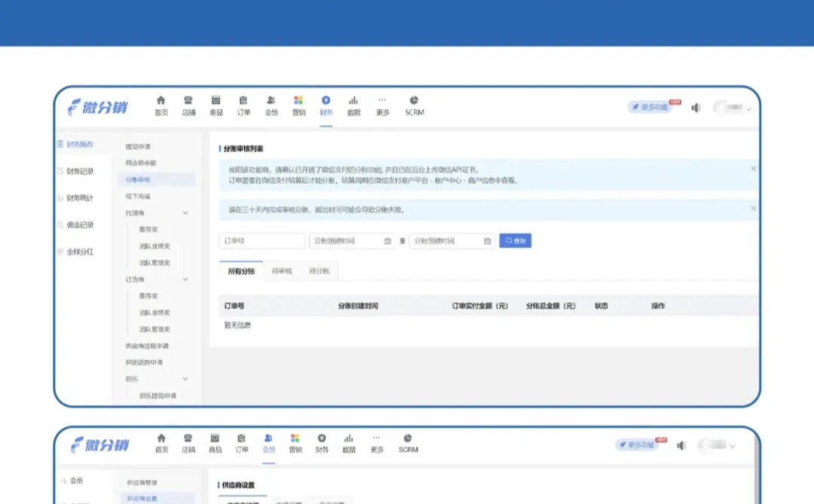The width and height of the screenshot is (814, 504).
Task: Dismiss the WeChat API certificate notice
Action: (753, 169)
